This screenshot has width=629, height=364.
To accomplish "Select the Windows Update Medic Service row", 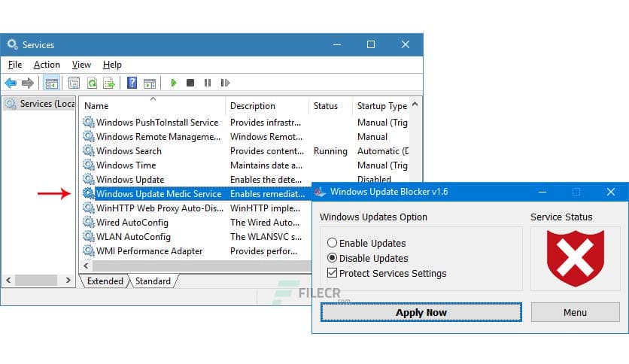I will (x=196, y=193).
